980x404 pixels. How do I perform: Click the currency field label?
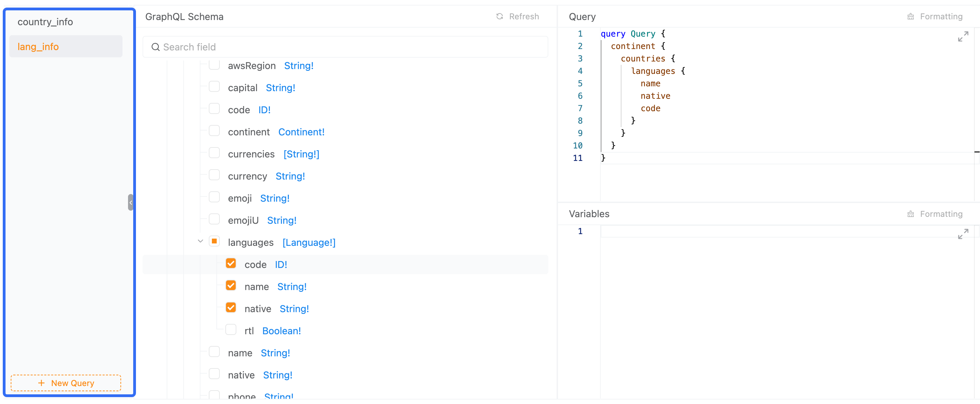point(247,176)
